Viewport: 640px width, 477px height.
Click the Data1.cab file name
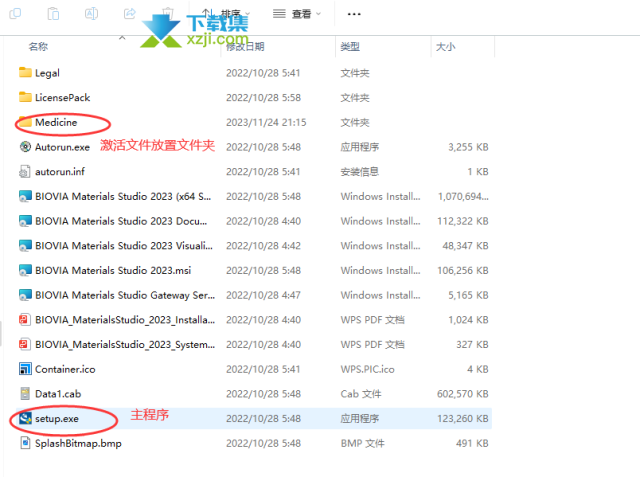[x=58, y=394]
